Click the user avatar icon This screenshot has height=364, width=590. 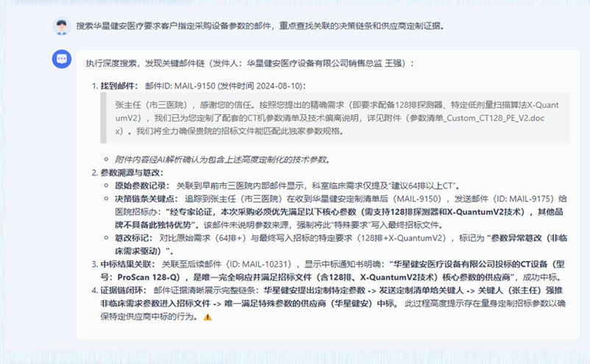(x=62, y=26)
